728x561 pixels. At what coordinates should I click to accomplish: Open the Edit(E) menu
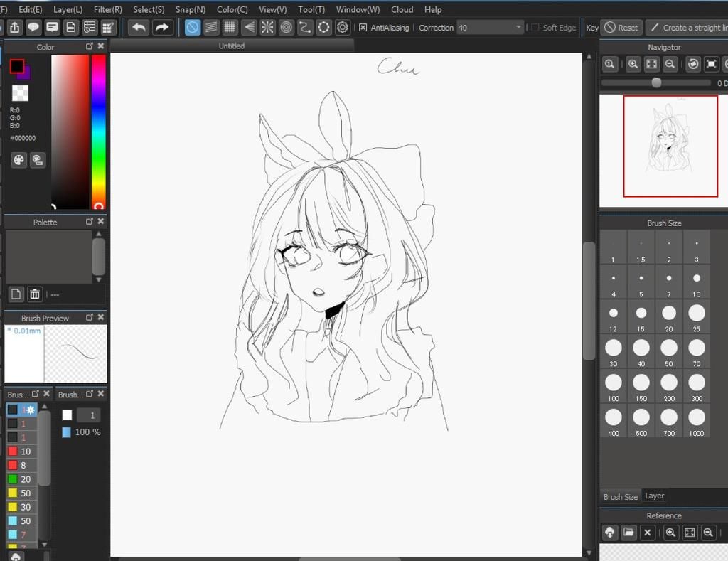tap(30, 9)
